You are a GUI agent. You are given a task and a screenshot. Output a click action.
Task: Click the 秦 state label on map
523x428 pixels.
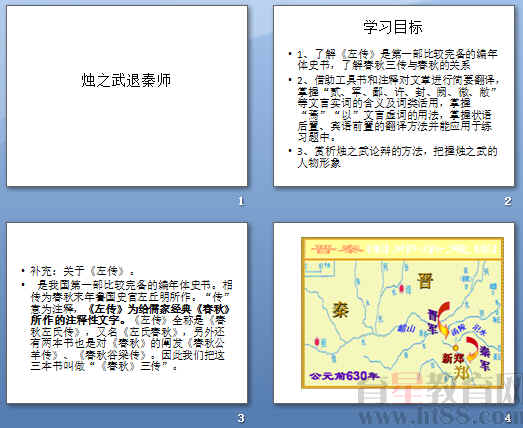[341, 310]
